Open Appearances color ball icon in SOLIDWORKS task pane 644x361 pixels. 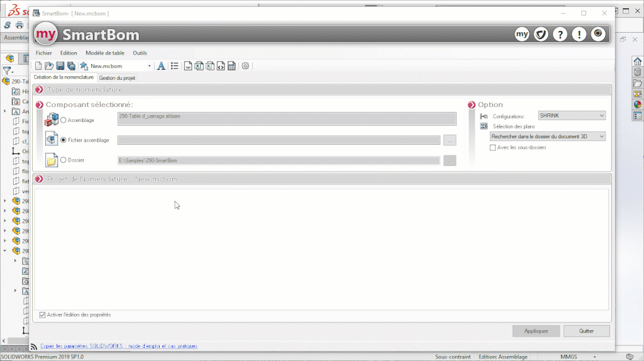(x=638, y=105)
